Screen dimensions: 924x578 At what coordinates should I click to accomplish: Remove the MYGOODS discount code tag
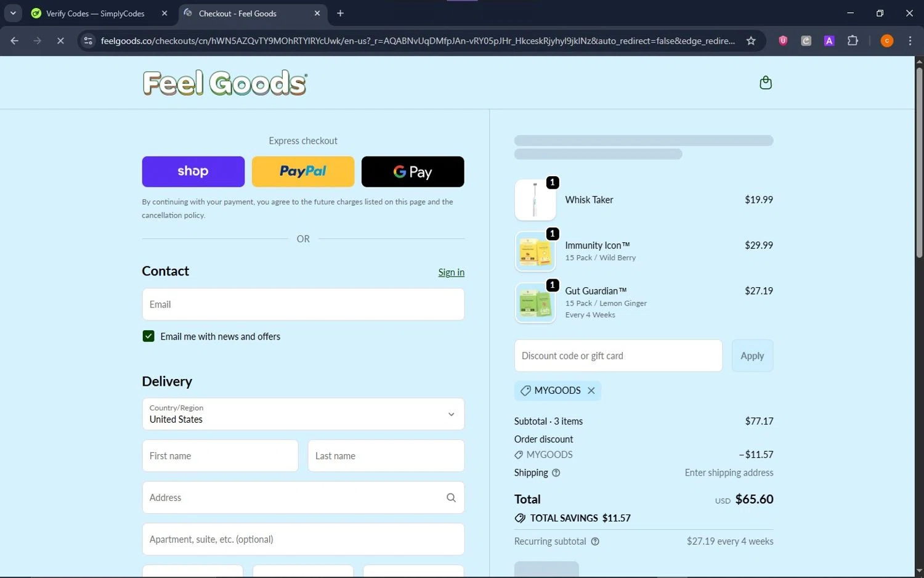(591, 391)
